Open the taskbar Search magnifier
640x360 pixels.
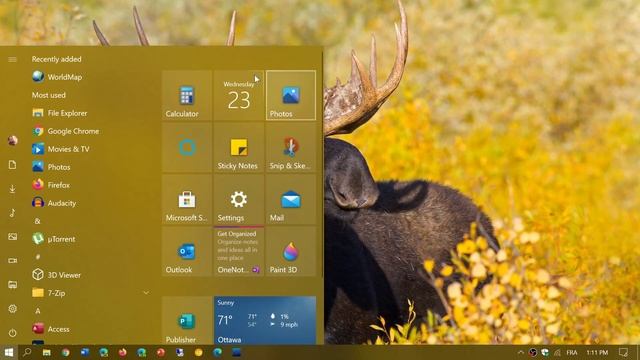click(x=27, y=352)
